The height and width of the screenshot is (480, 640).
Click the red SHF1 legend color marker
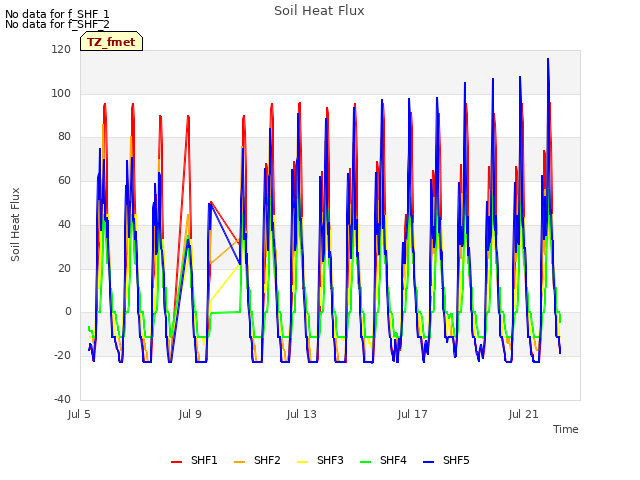click(176, 462)
